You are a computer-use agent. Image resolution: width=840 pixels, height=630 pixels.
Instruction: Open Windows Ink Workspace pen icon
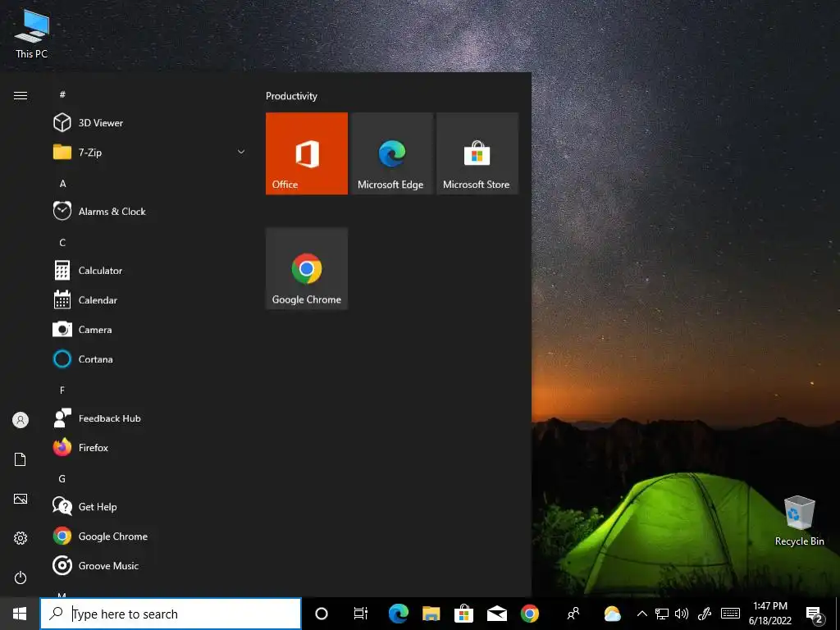705,614
